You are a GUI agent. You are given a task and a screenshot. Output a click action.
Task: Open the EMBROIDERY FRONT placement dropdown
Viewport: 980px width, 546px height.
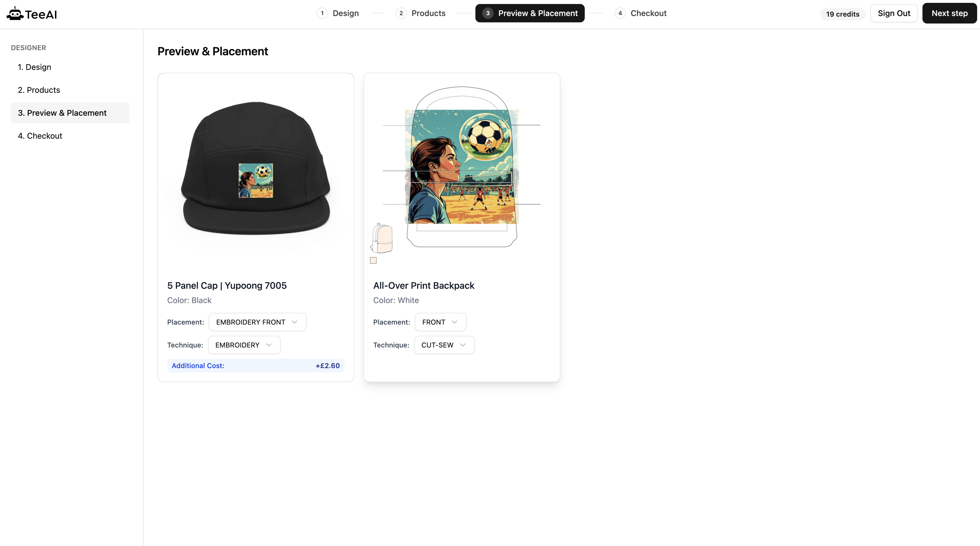(x=258, y=322)
